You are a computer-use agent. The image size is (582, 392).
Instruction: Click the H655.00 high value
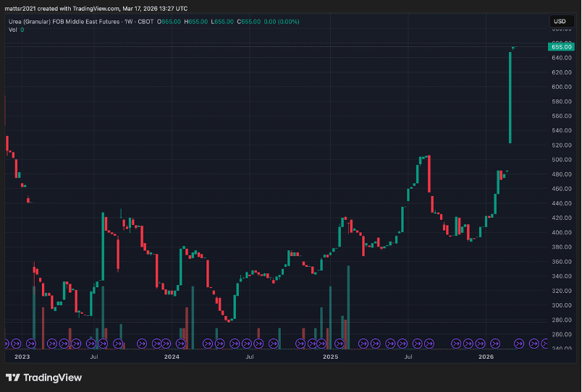point(196,22)
